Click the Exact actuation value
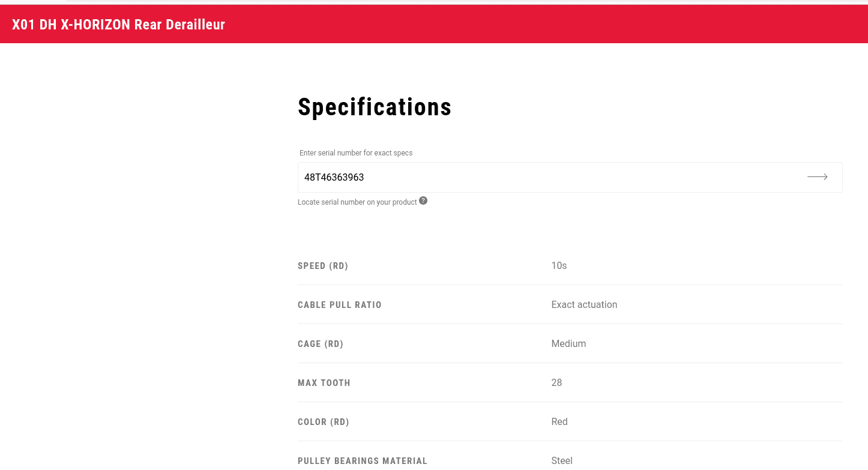Image resolution: width=868 pixels, height=470 pixels. [x=584, y=304]
